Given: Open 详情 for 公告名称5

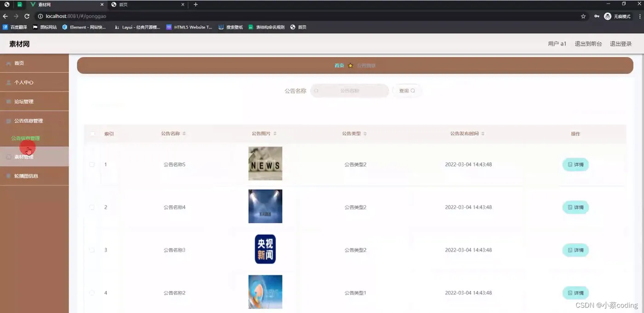Looking at the screenshot, I should pyautogui.click(x=575, y=164).
